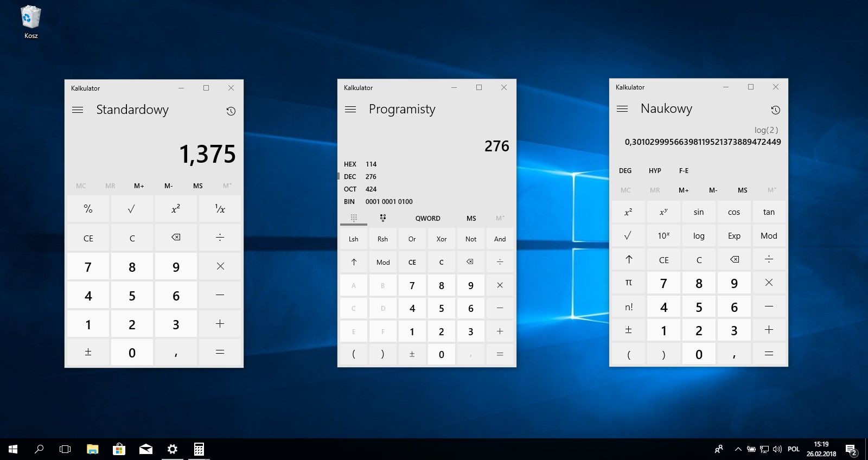Click the up-arrow shift key in Programisty calculator
Image resolution: width=868 pixels, height=460 pixels.
354,262
